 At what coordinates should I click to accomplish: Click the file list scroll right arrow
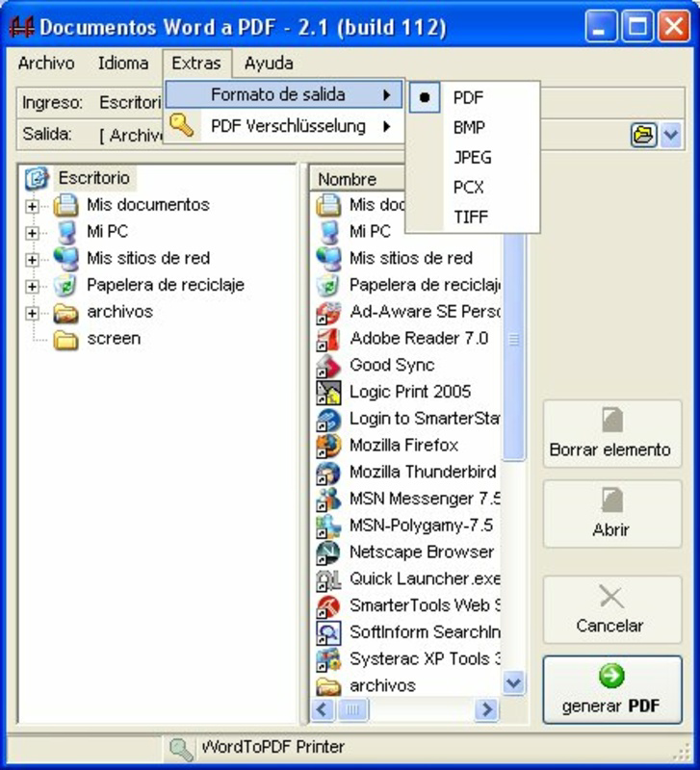click(487, 709)
